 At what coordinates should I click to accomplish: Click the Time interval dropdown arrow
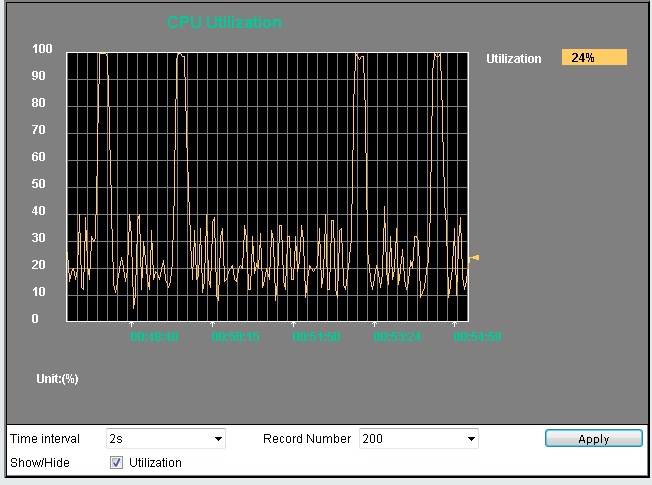tap(218, 439)
